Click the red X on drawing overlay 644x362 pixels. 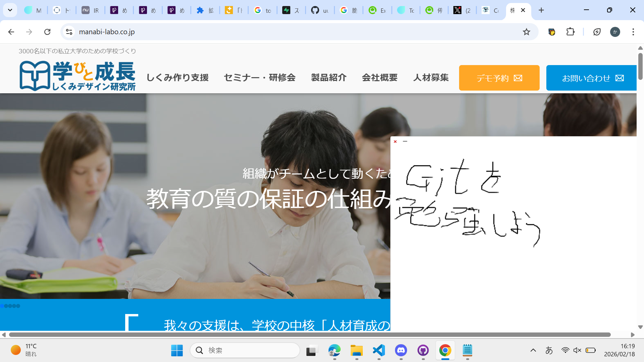tap(395, 142)
